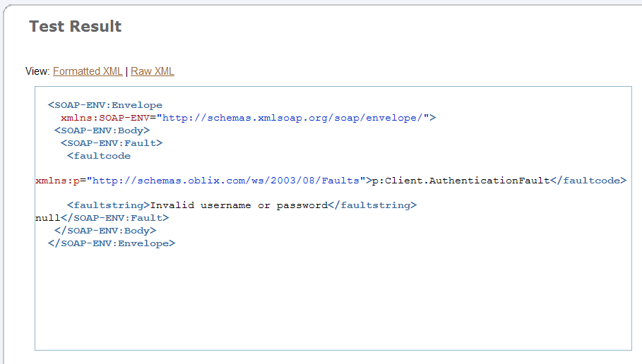The height and width of the screenshot is (364, 642).
Task: Select the p:Client.AuthenticationFault value
Action: pyautogui.click(x=461, y=181)
